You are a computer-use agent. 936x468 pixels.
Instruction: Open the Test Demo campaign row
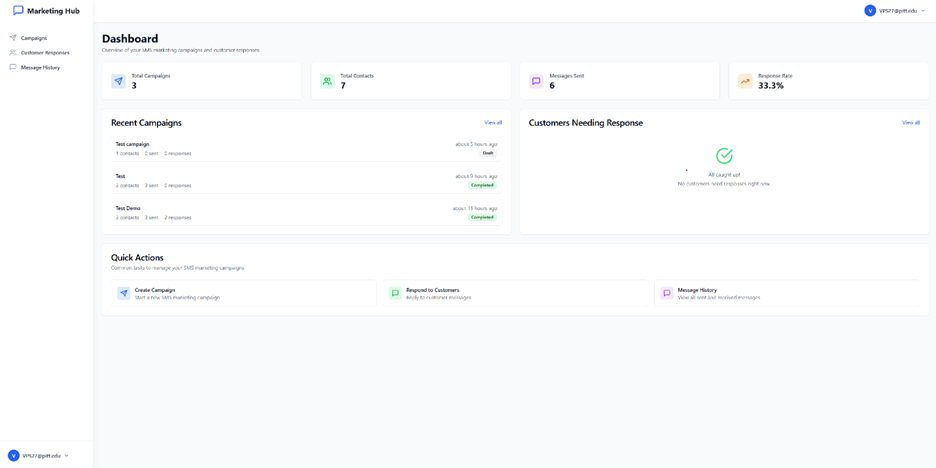(128, 208)
